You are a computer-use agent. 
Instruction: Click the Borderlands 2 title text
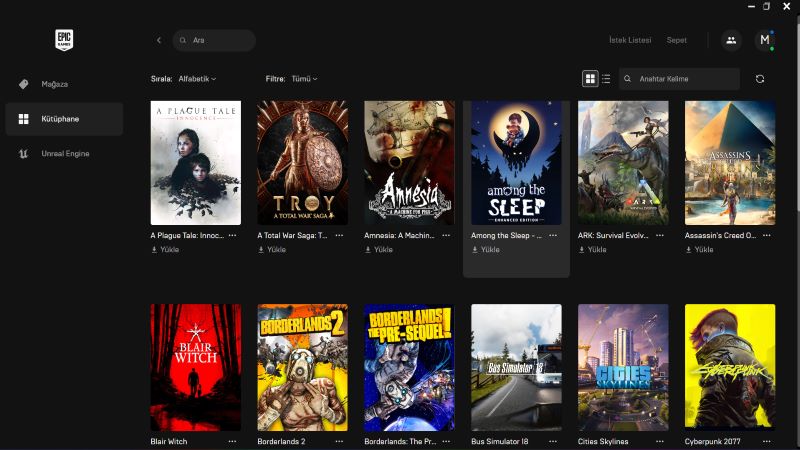pyautogui.click(x=281, y=442)
